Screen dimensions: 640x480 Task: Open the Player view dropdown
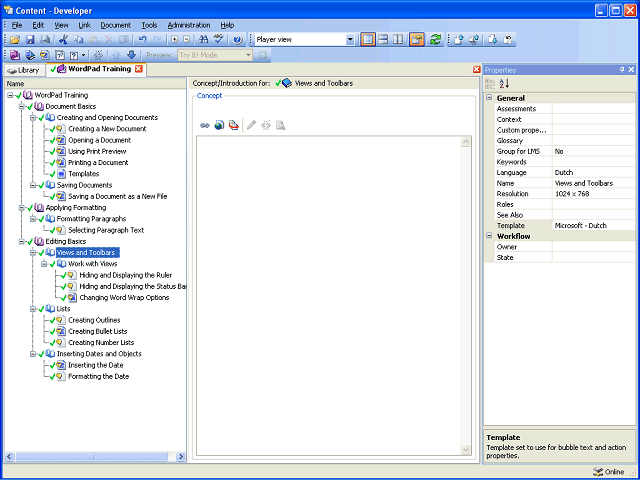pyautogui.click(x=350, y=40)
